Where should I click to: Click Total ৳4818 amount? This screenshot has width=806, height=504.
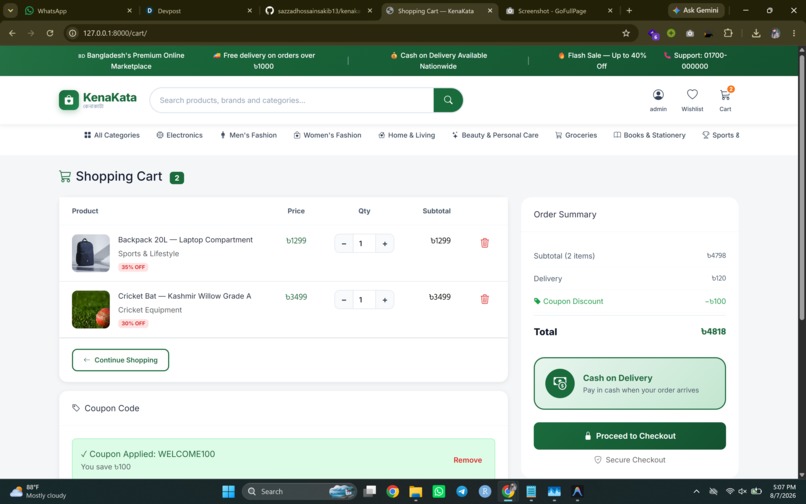(x=713, y=331)
